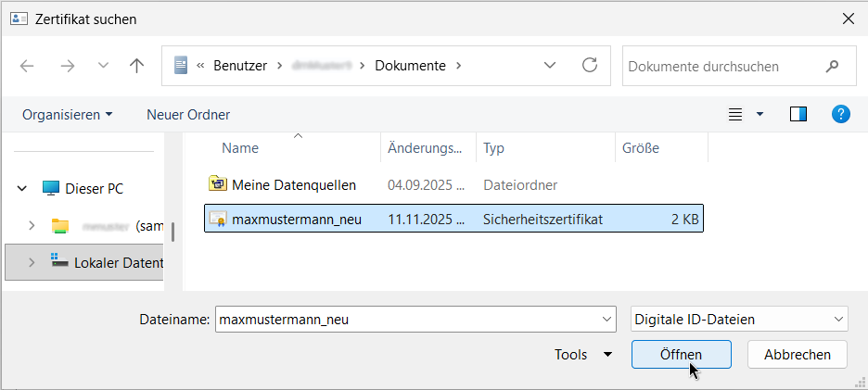Click the Sicherheitszertifikat type cell
This screenshot has width=868, height=390.
coord(542,220)
